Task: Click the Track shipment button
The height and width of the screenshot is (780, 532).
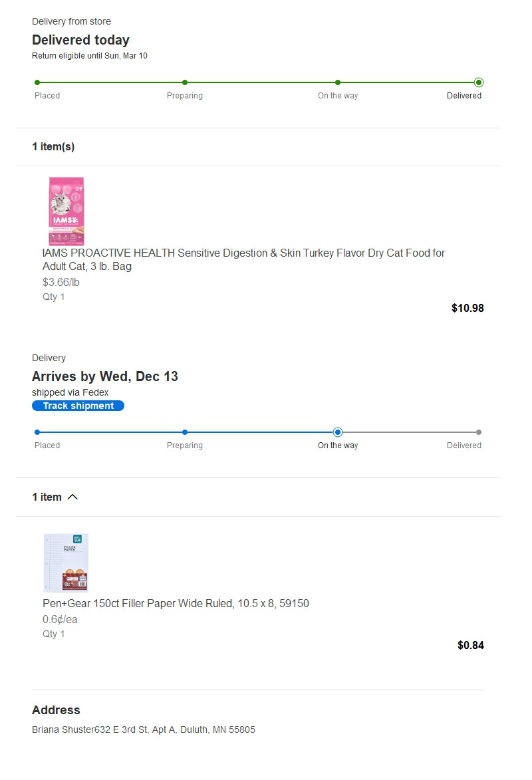Action: tap(78, 406)
